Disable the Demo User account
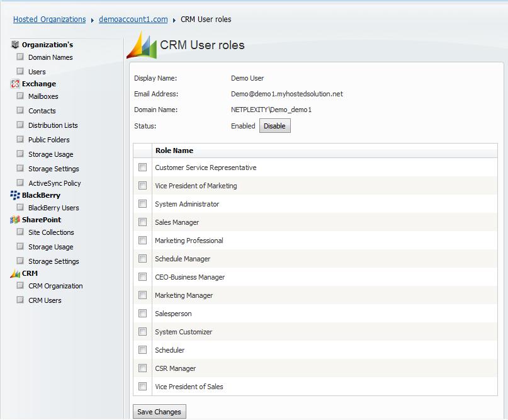 274,125
